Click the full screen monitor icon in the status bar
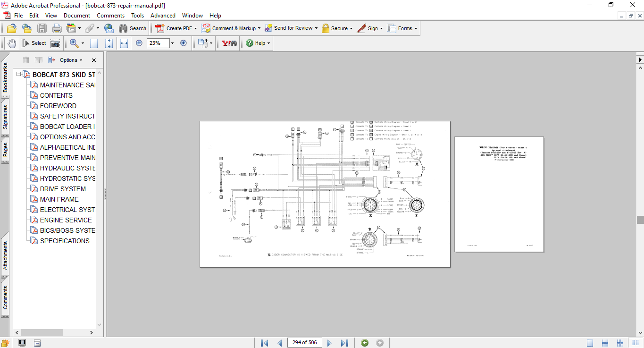Viewport: 644px width, 348px height. [x=22, y=343]
